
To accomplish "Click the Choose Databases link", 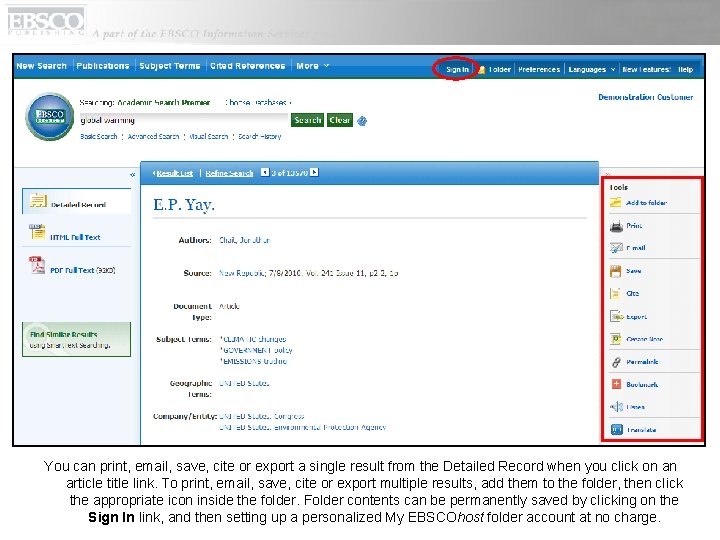I will (258, 102).
